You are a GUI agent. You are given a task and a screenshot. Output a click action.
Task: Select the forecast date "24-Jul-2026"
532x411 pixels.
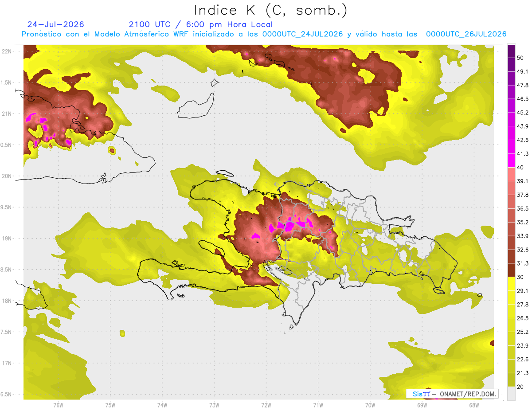55,24
